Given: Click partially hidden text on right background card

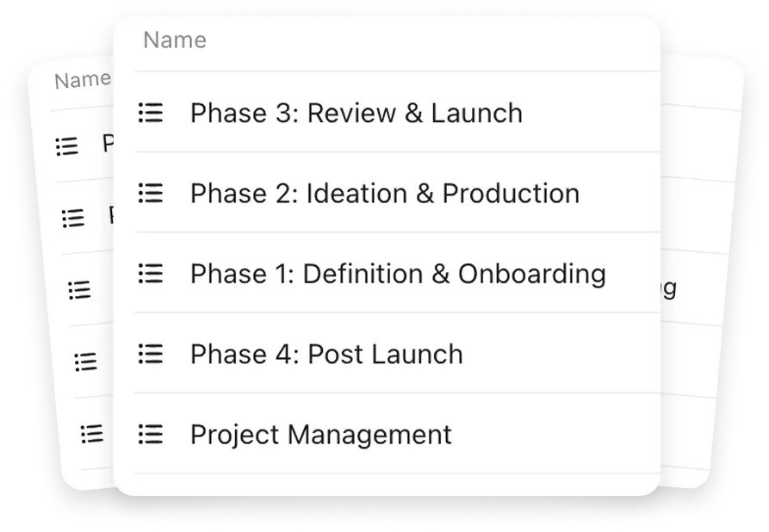Looking at the screenshot, I should coord(668,288).
